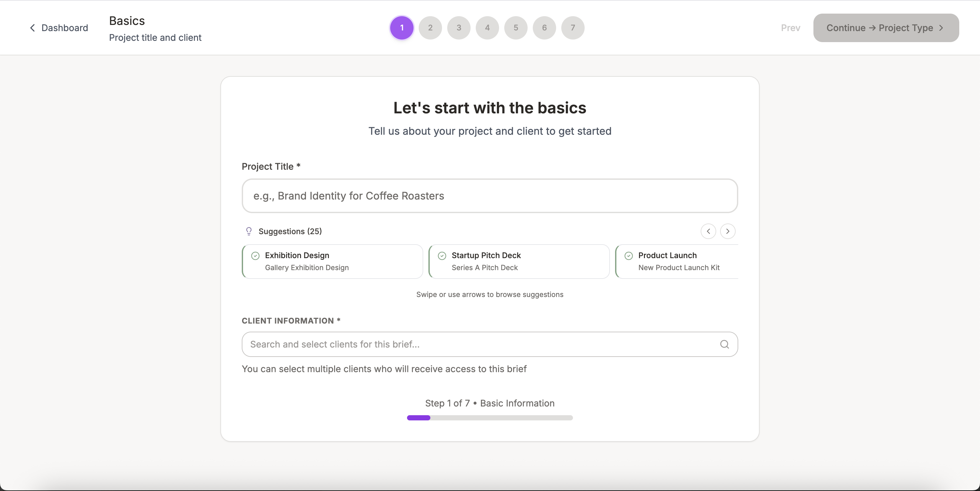Open the client search dropdown field
This screenshot has width=980, height=491.
[479, 344]
